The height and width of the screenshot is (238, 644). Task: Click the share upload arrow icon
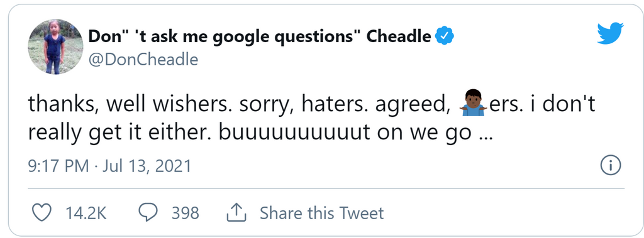click(x=236, y=212)
